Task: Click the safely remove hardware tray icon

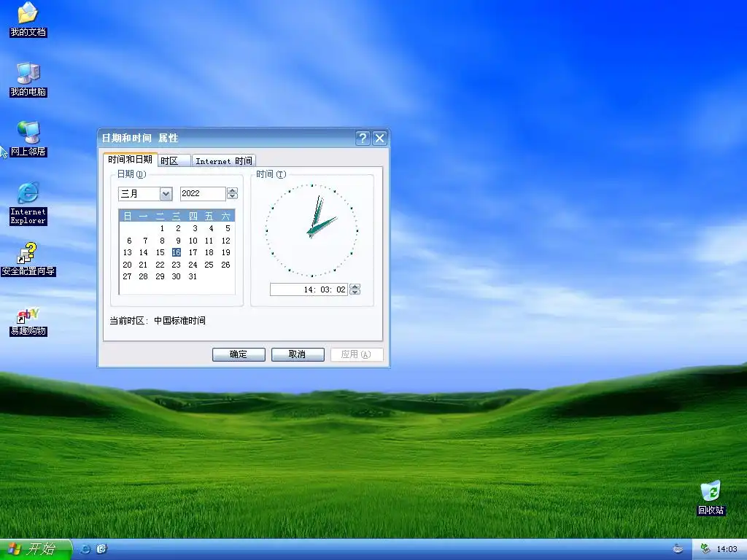Action: [x=705, y=549]
